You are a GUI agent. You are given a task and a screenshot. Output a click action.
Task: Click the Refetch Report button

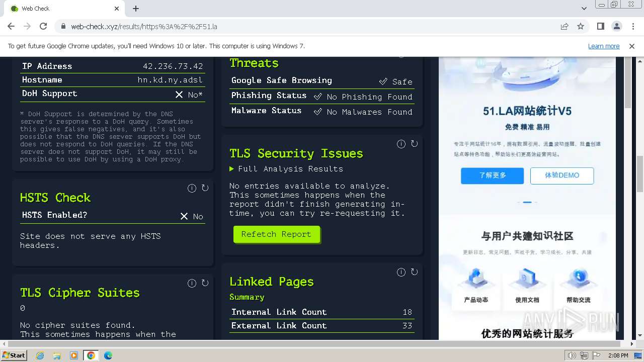[x=276, y=234]
